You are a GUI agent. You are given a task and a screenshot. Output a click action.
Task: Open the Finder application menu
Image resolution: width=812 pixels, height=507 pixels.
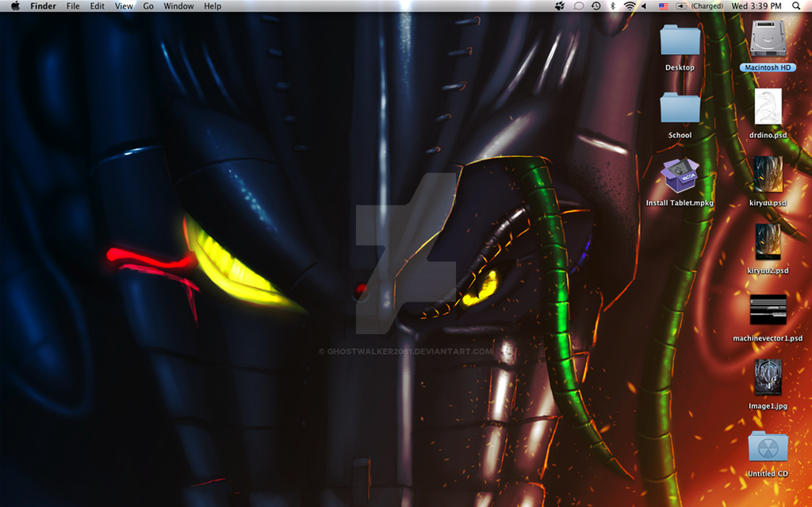coord(43,6)
